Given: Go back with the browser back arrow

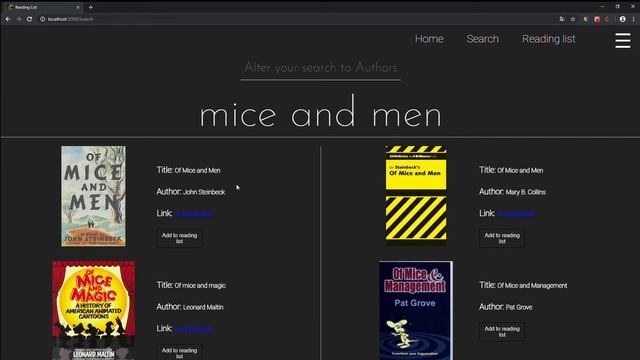Looking at the screenshot, I should coord(8,19).
